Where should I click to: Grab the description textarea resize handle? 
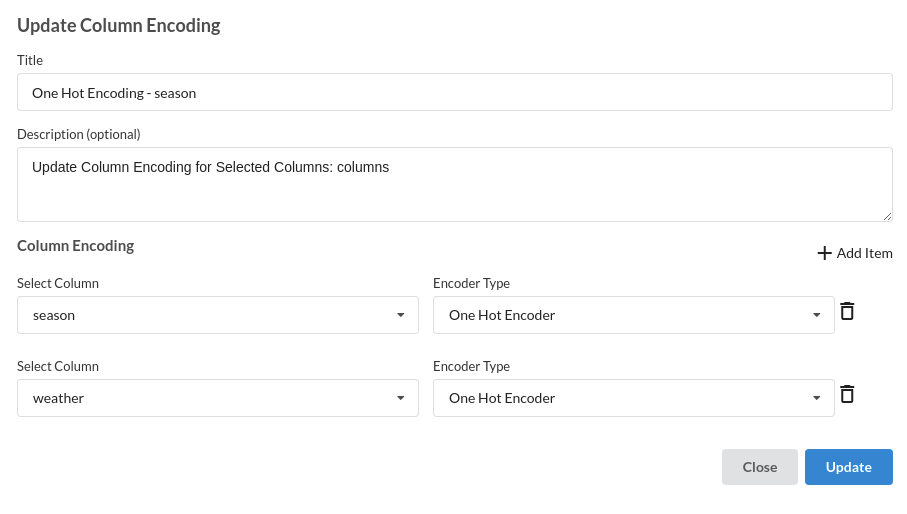887,216
